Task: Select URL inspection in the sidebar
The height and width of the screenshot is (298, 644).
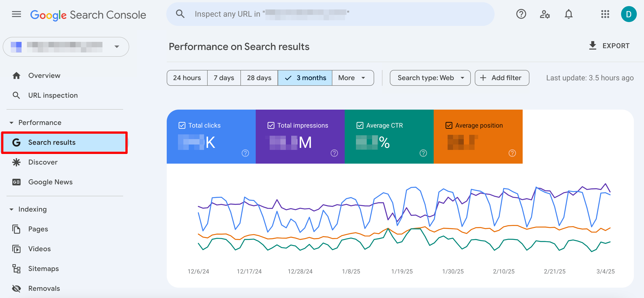Action: (x=53, y=95)
